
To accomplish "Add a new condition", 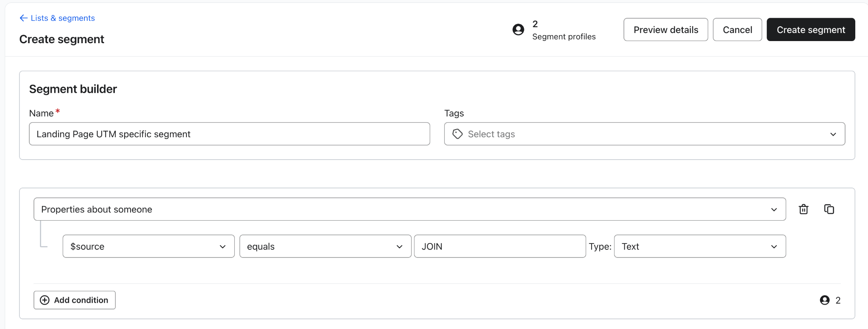I will 75,300.
